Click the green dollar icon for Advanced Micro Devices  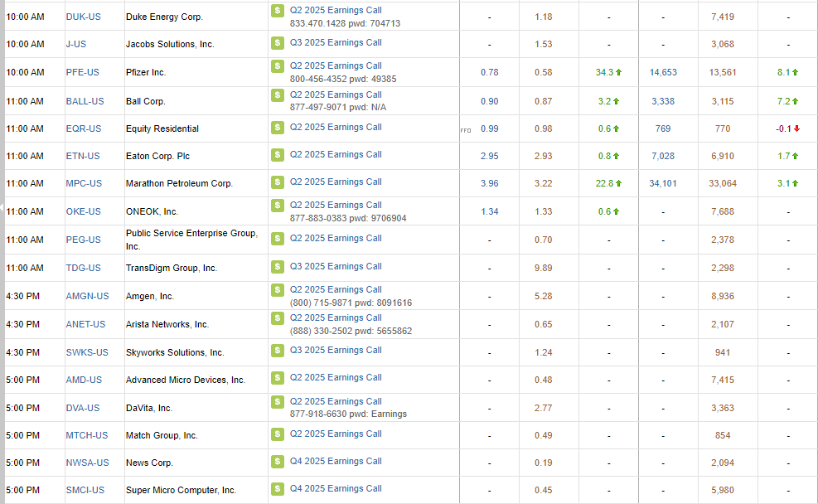[278, 378]
